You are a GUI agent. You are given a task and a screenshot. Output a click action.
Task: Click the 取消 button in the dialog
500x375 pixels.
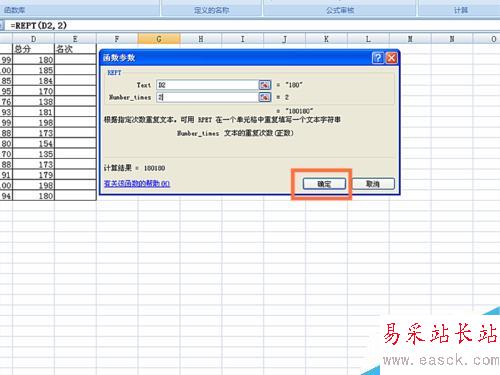pyautogui.click(x=373, y=184)
